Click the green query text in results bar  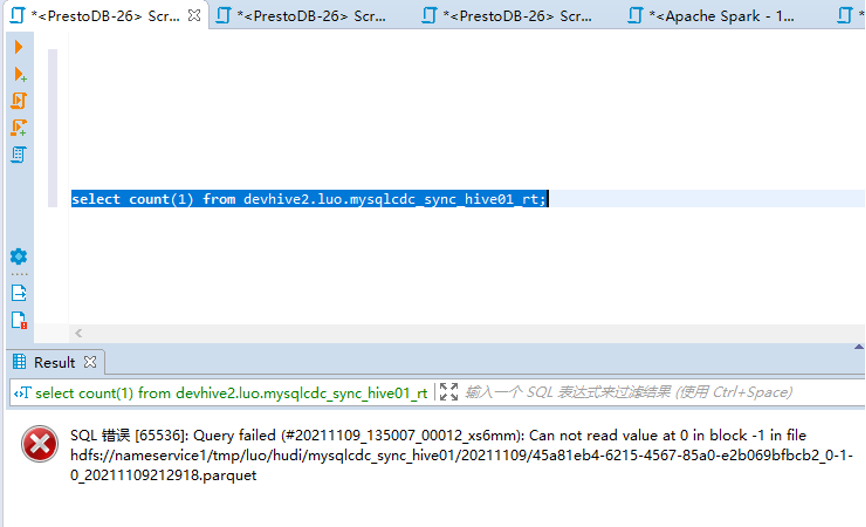point(231,393)
